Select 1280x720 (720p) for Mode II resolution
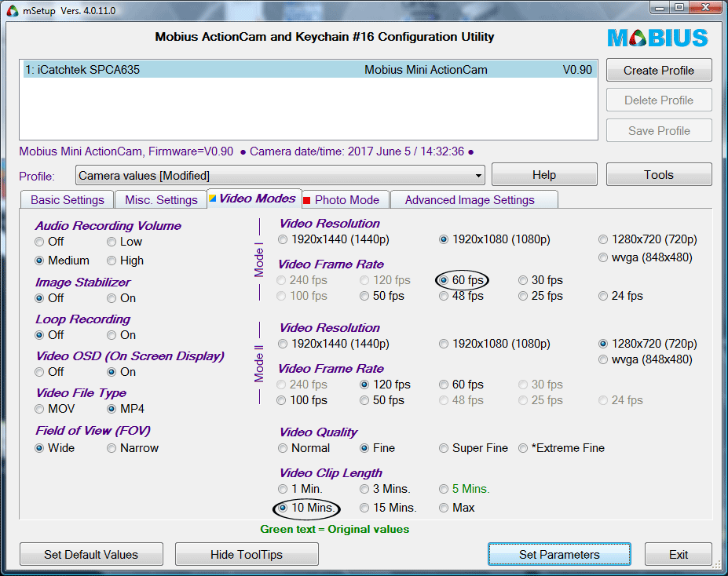This screenshot has height=576, width=728. tap(648, 344)
